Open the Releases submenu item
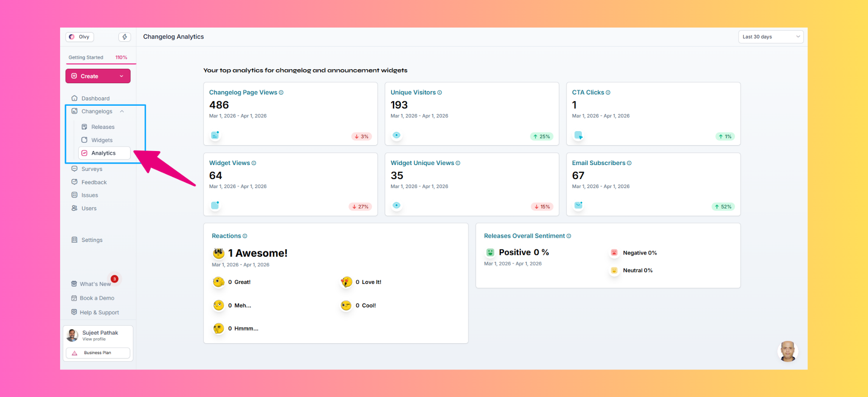 point(103,127)
